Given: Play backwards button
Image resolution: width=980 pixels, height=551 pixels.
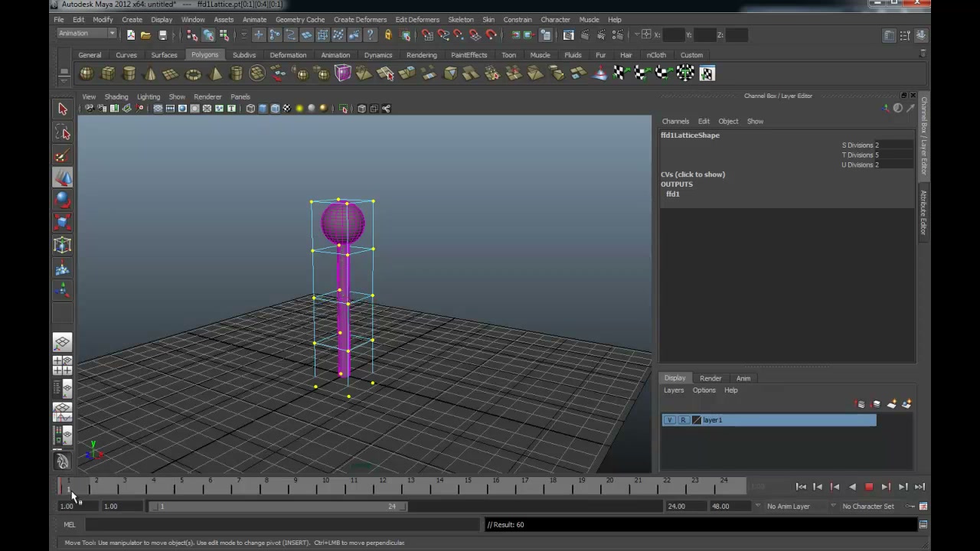Looking at the screenshot, I should pyautogui.click(x=852, y=487).
